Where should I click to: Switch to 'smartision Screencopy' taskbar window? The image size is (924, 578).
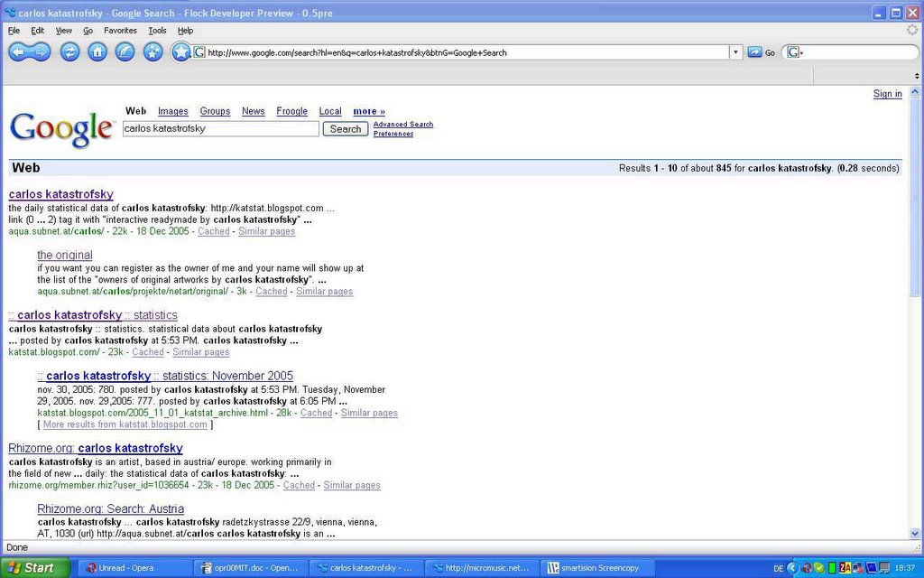(596, 568)
